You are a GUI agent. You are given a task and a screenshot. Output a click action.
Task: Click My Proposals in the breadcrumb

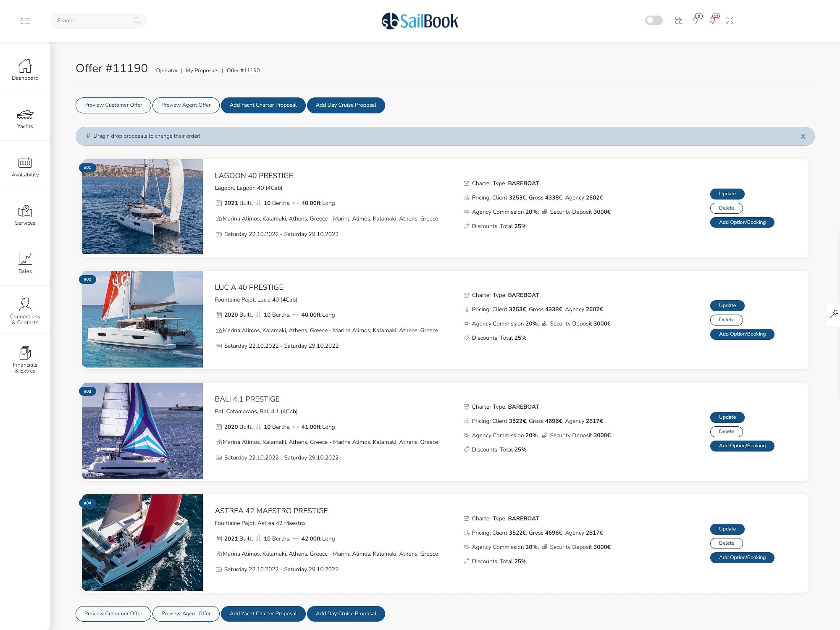coord(202,71)
